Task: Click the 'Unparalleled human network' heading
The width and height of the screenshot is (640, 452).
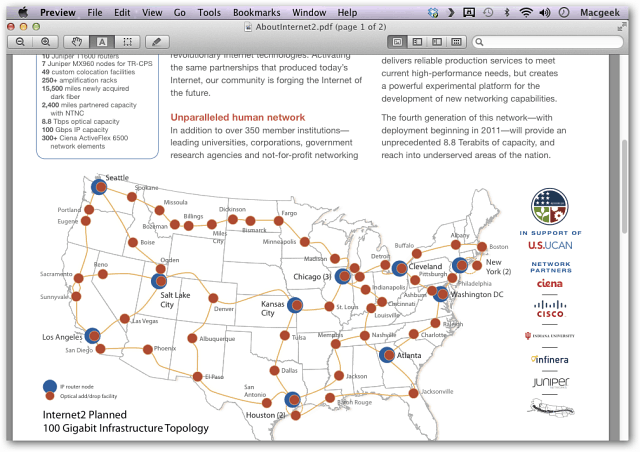Action: click(x=238, y=118)
